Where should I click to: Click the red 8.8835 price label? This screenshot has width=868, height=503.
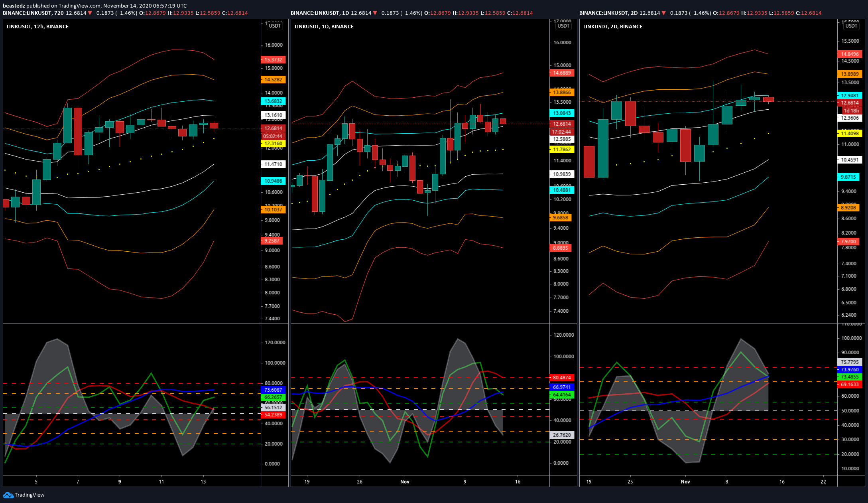[x=561, y=248]
